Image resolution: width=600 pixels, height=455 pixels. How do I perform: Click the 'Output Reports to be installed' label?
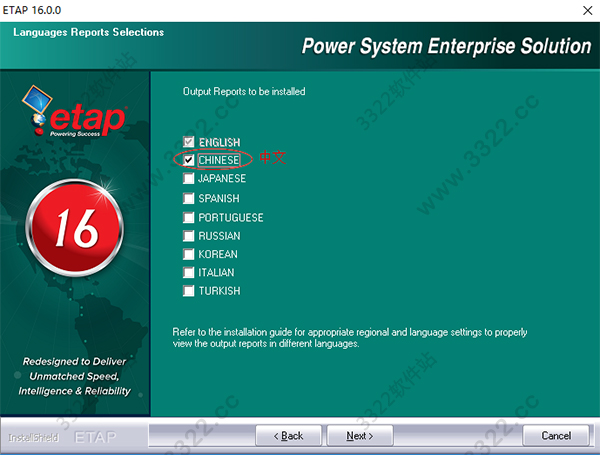pos(244,91)
